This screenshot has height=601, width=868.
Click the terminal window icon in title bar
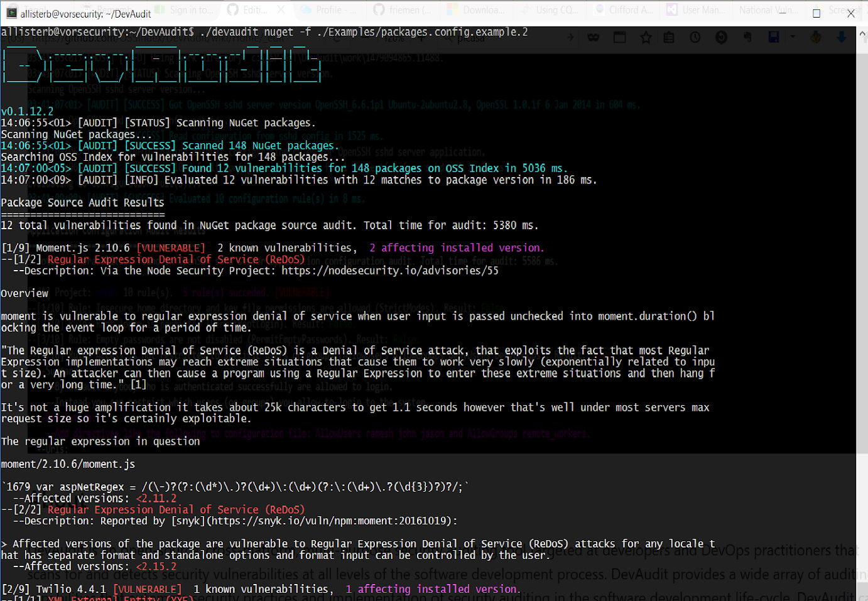(x=11, y=13)
